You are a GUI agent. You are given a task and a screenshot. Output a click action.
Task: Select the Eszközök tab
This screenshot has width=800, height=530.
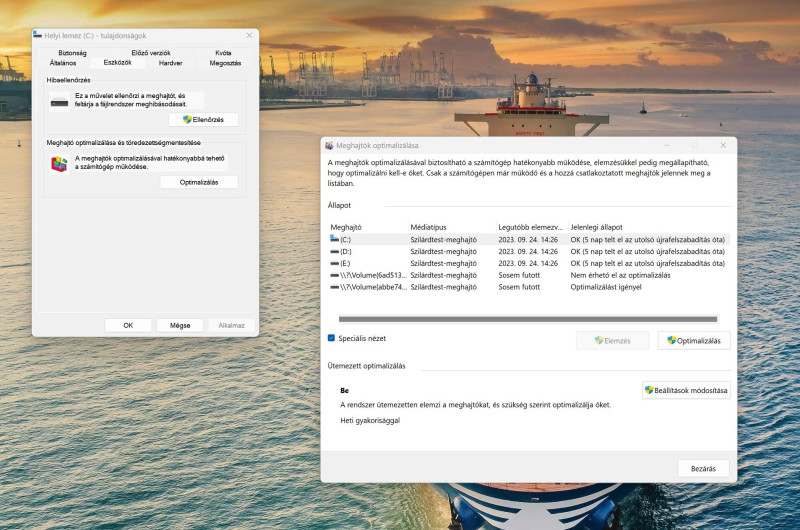coord(117,63)
